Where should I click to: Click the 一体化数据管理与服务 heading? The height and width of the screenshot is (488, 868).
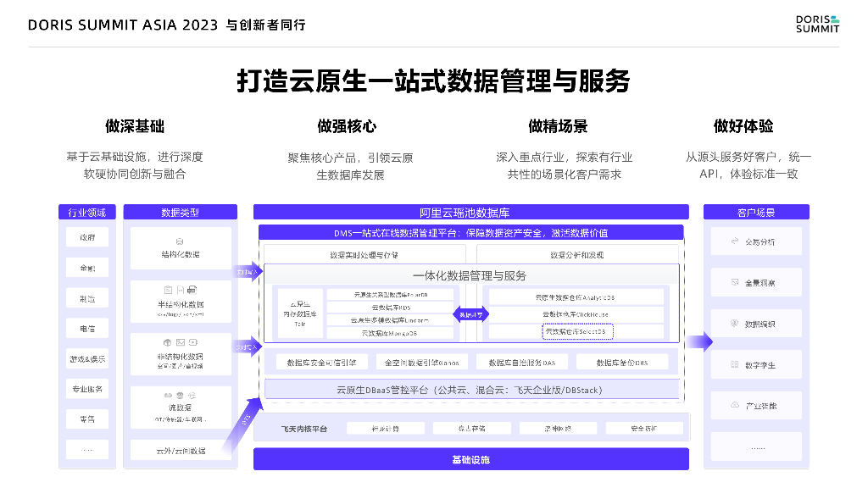coord(470,275)
